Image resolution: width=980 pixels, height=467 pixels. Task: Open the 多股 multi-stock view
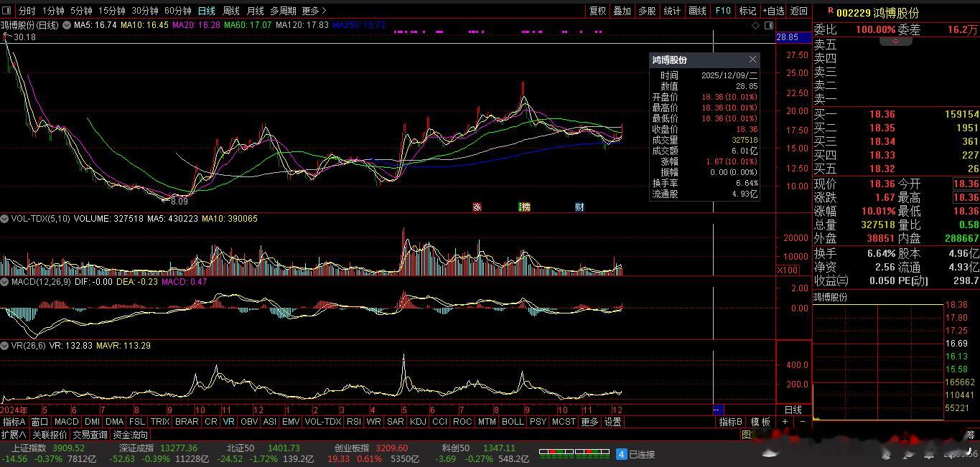[x=647, y=11]
